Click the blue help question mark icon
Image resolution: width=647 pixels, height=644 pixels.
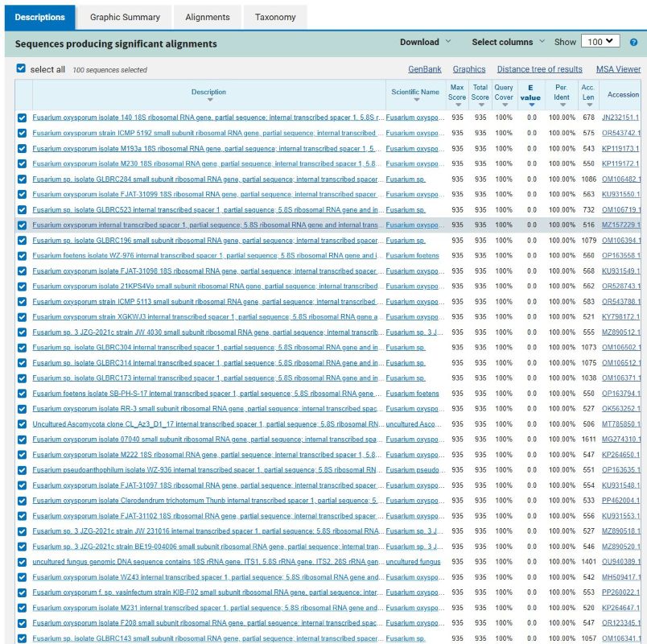point(633,43)
